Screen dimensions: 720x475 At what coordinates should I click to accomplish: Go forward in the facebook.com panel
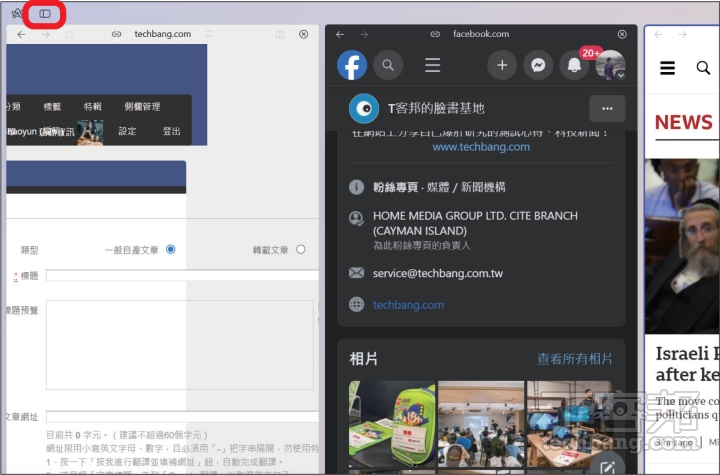[364, 34]
